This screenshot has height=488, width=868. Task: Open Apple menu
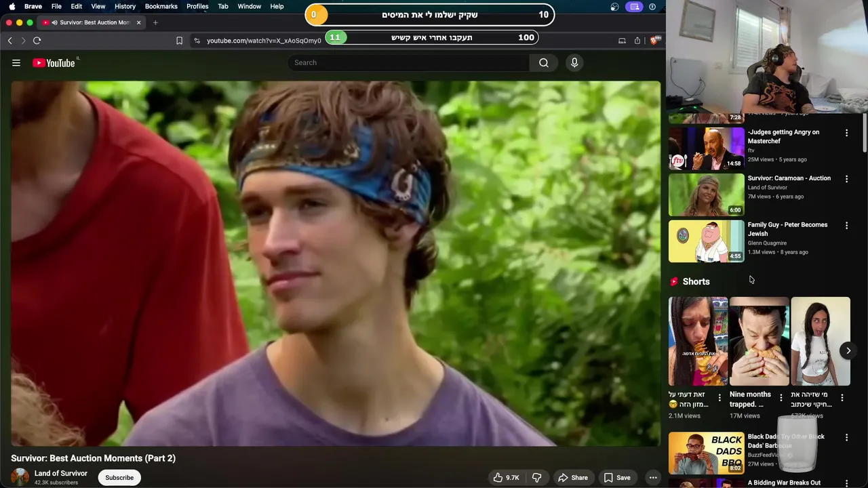(x=12, y=6)
